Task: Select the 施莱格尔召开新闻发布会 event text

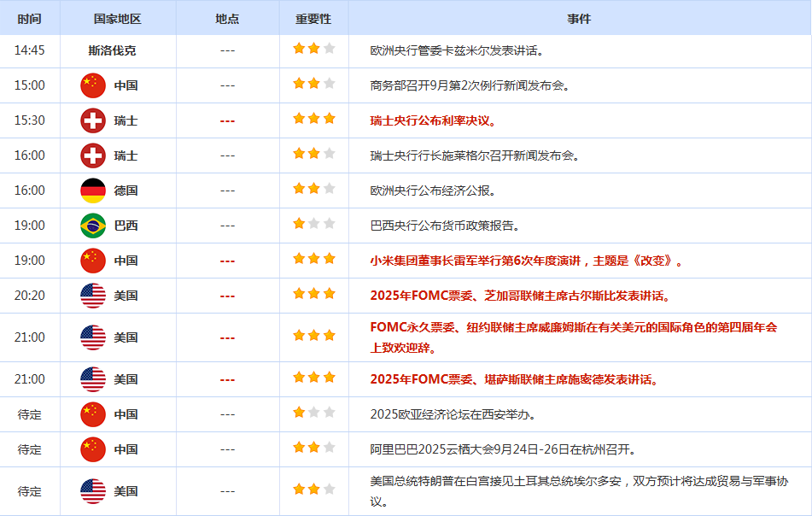Action: coord(475,155)
